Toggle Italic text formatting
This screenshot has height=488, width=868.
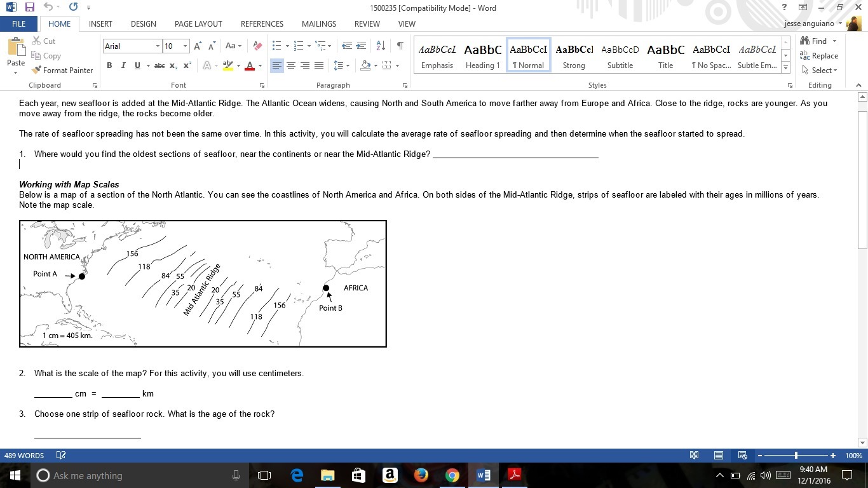123,65
